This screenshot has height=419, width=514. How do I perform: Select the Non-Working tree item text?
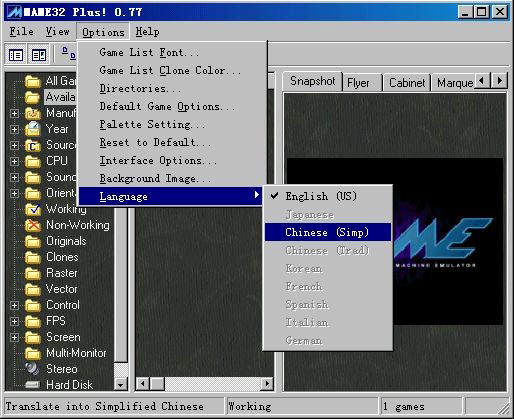click(78, 225)
